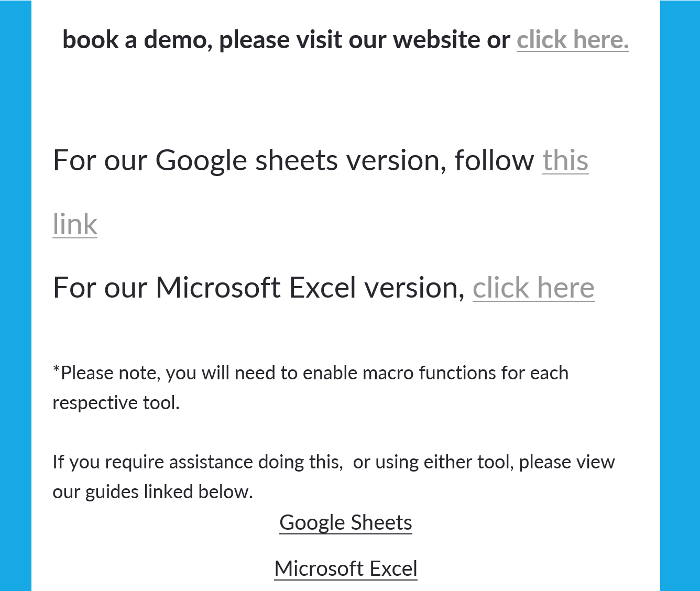Click the underlined word 'link' on second line
Viewport: 700px width, 591px height.
(75, 224)
